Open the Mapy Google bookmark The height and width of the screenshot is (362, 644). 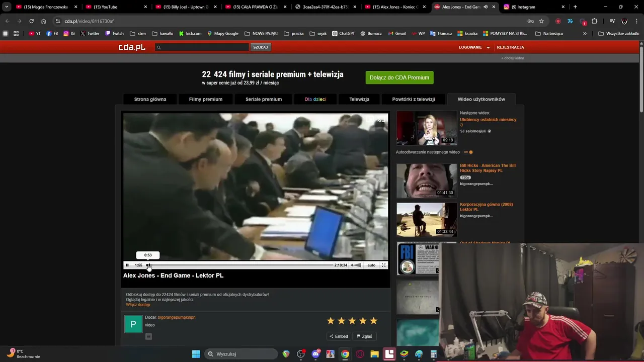pos(223,34)
